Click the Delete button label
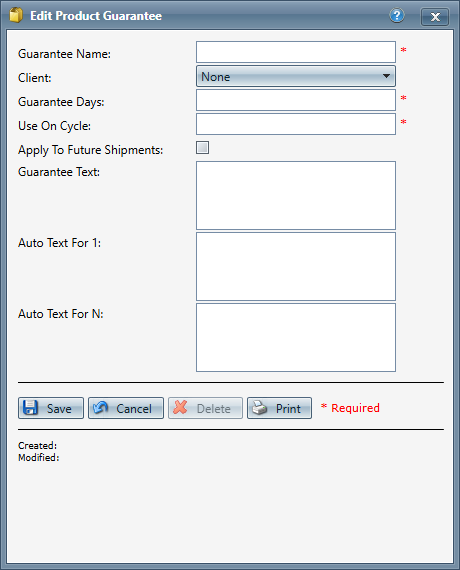Image resolution: width=460 pixels, height=570 pixels. 213,409
